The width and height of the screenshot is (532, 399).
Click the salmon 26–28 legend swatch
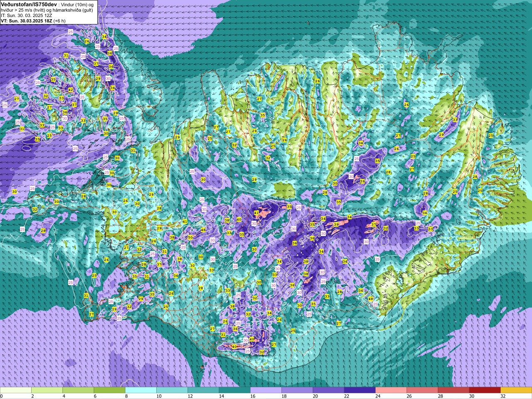[422, 390]
